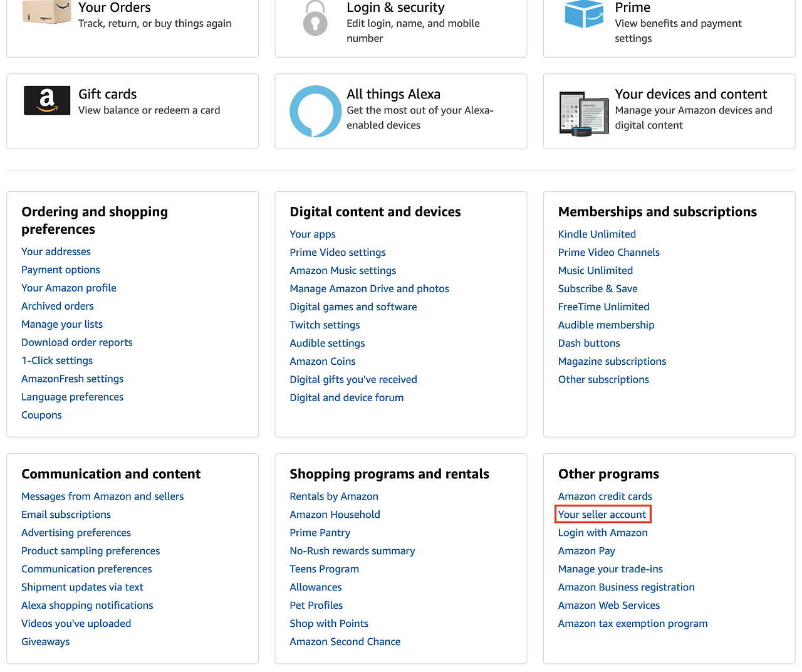View Audible membership
Image resolution: width=802 pixels, height=672 pixels.
pyautogui.click(x=607, y=325)
